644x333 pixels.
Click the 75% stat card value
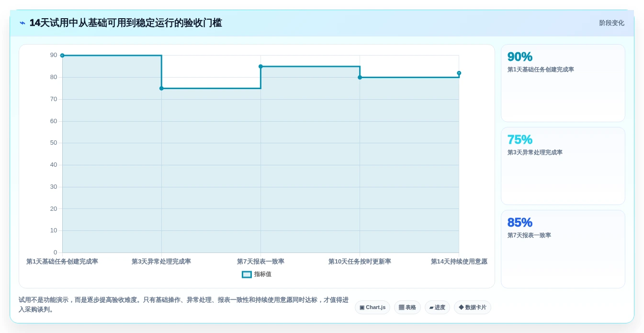point(520,140)
